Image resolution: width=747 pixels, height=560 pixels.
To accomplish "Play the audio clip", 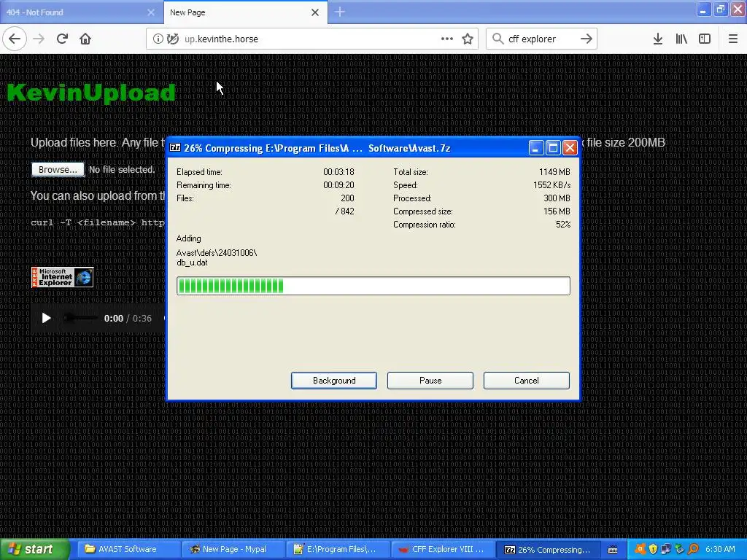I will (x=46, y=318).
